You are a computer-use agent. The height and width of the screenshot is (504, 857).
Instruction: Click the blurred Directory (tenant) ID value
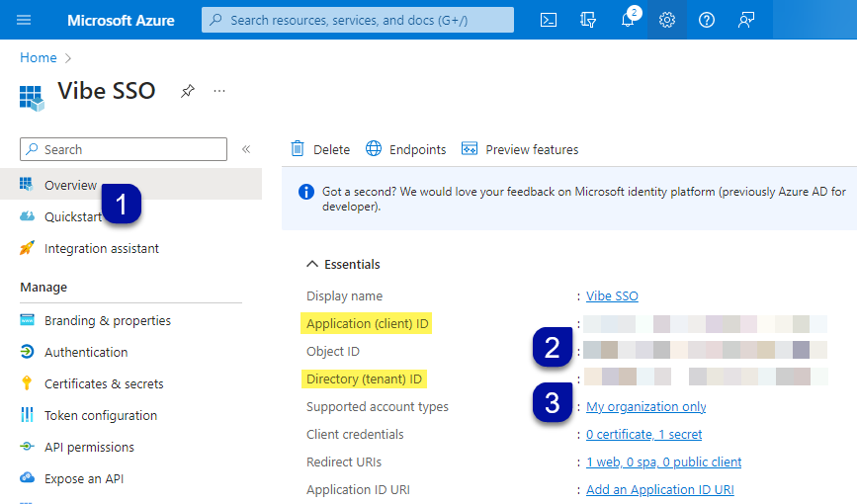[706, 377]
